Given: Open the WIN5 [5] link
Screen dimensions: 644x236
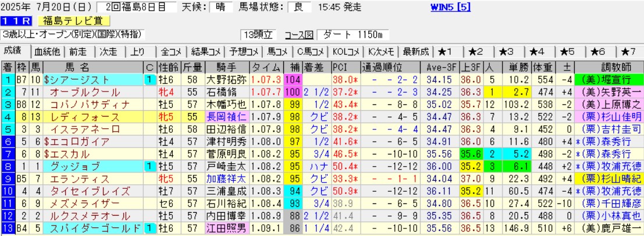Looking at the screenshot, I should click(451, 8).
